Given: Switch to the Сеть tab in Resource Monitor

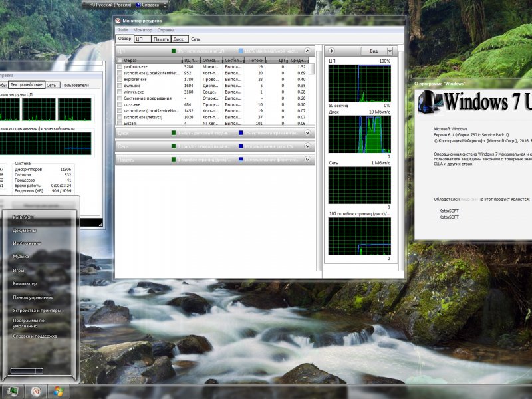Looking at the screenshot, I should 196,39.
